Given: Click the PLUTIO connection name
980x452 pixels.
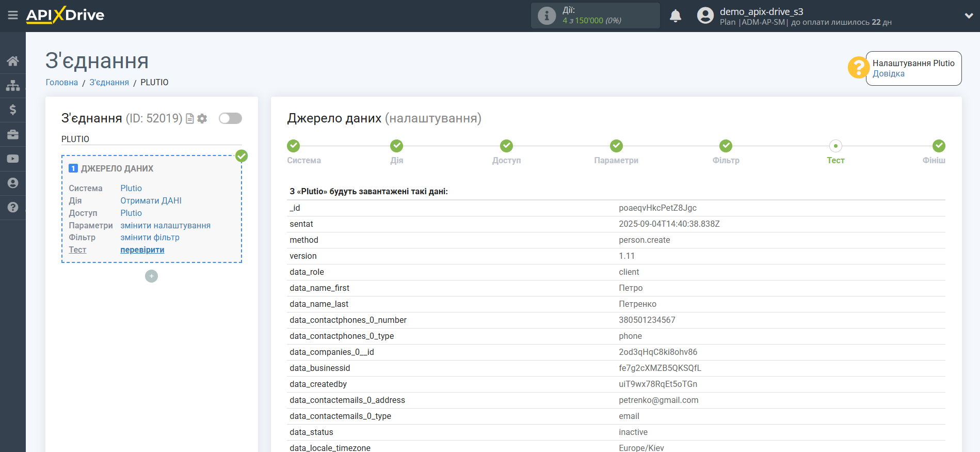Looking at the screenshot, I should tap(75, 139).
